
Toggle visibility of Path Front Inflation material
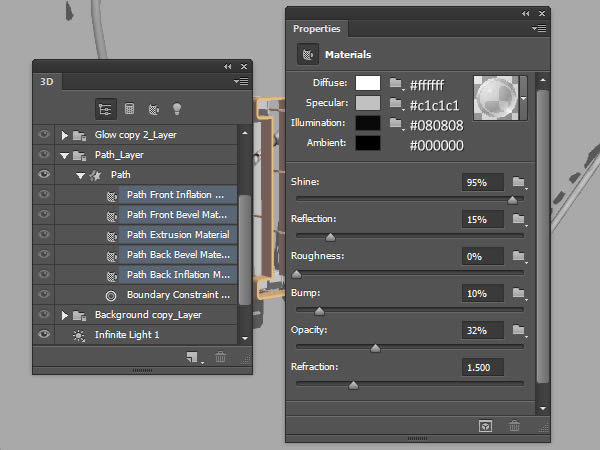click(44, 194)
